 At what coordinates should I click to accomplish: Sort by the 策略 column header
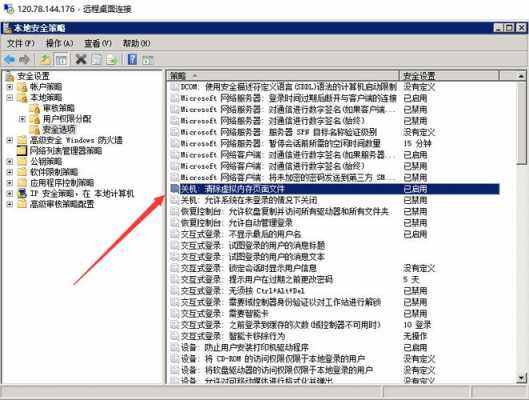(x=283, y=76)
